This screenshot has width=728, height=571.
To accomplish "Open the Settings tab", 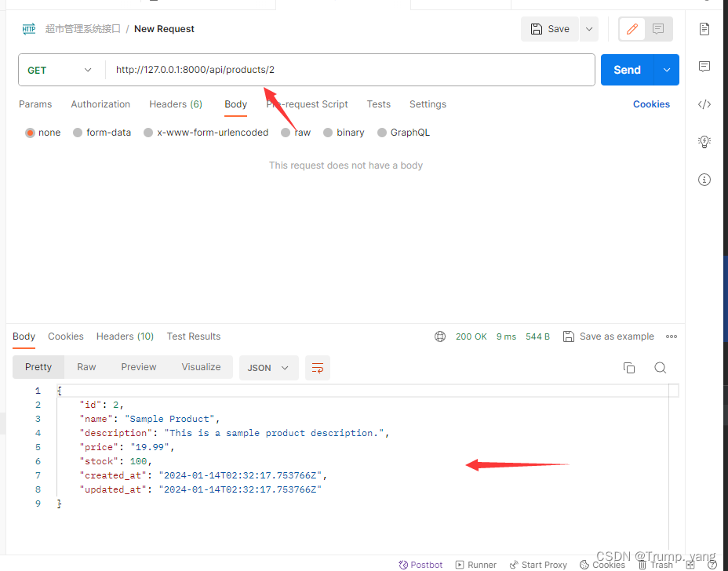I will 428,104.
